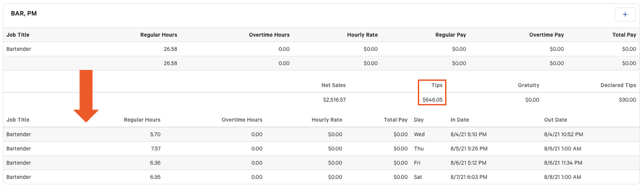Image resolution: width=644 pixels, height=188 pixels.
Task: Select the $90.00 declared tips value
Action: click(x=627, y=99)
